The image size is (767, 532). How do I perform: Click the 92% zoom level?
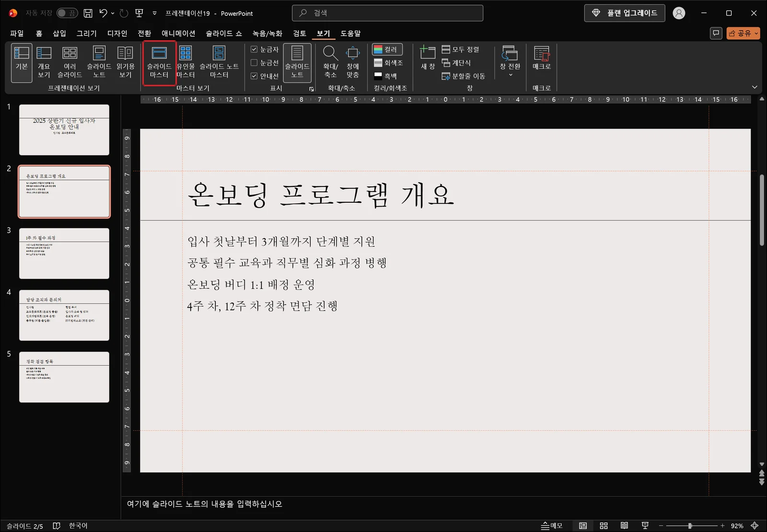tap(737, 526)
